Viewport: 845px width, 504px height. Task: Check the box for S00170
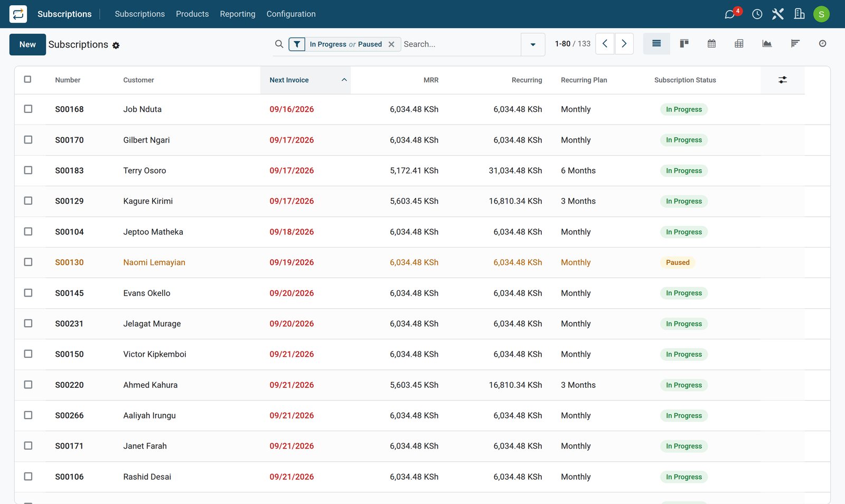tap(28, 140)
